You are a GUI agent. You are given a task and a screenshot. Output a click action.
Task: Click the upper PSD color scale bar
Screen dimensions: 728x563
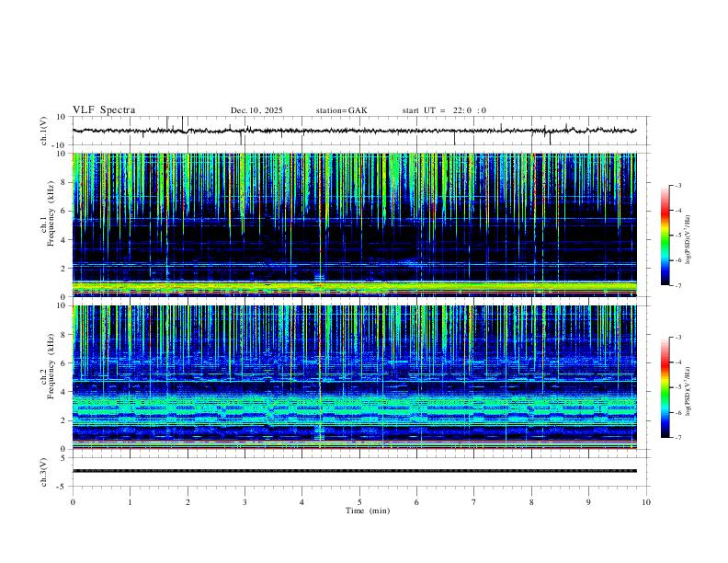[x=665, y=236]
